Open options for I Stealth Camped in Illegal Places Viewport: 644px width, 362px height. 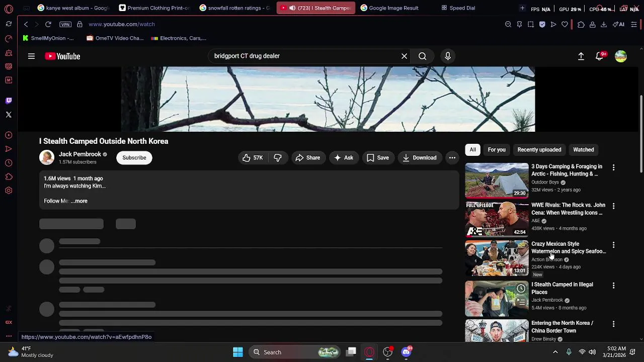point(613,286)
